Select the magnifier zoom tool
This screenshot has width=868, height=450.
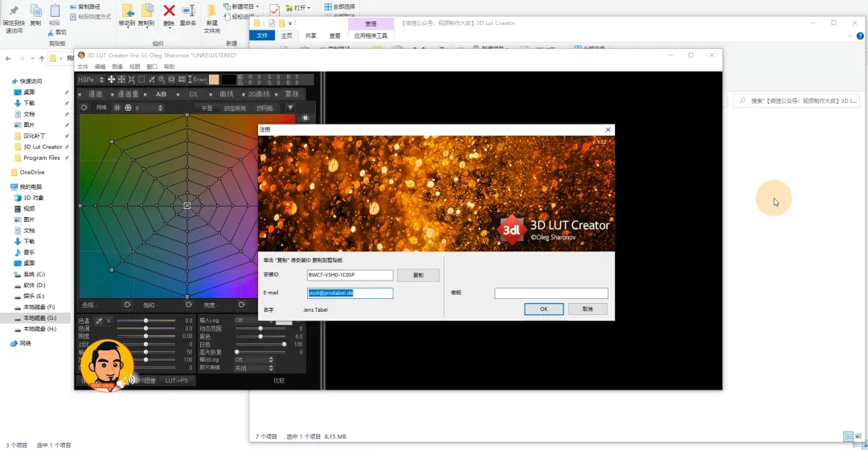(x=161, y=79)
